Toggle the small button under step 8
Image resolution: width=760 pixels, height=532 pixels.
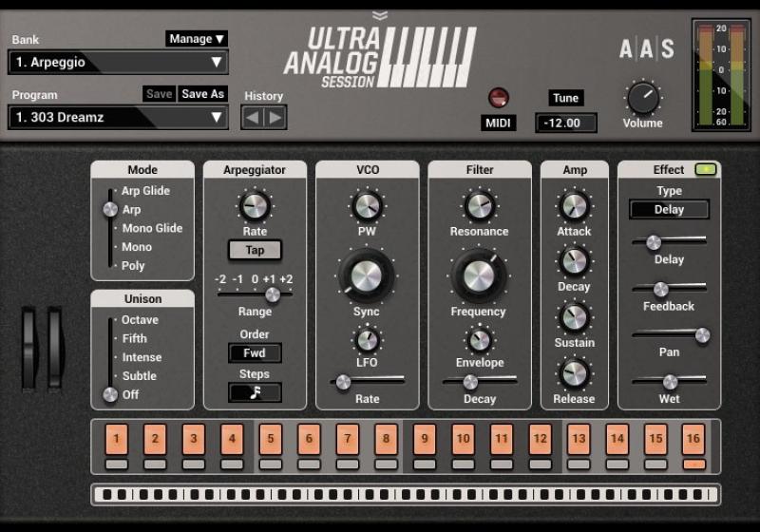tap(386, 465)
